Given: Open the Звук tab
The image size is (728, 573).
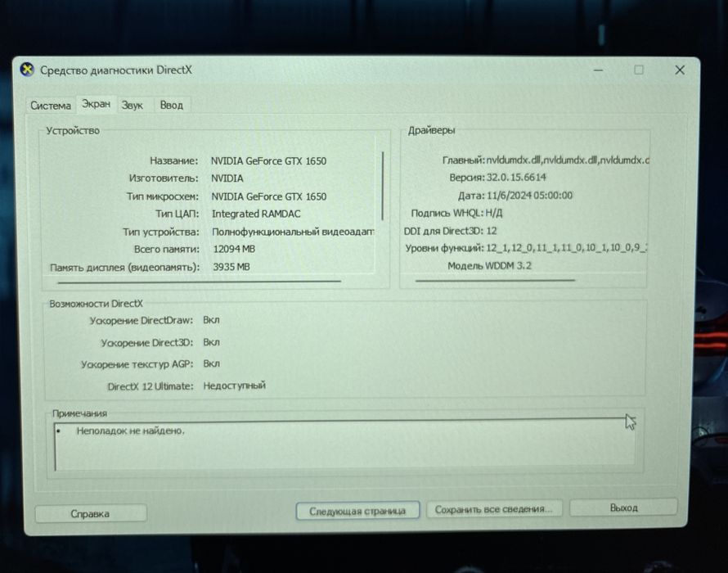Looking at the screenshot, I should [133, 106].
